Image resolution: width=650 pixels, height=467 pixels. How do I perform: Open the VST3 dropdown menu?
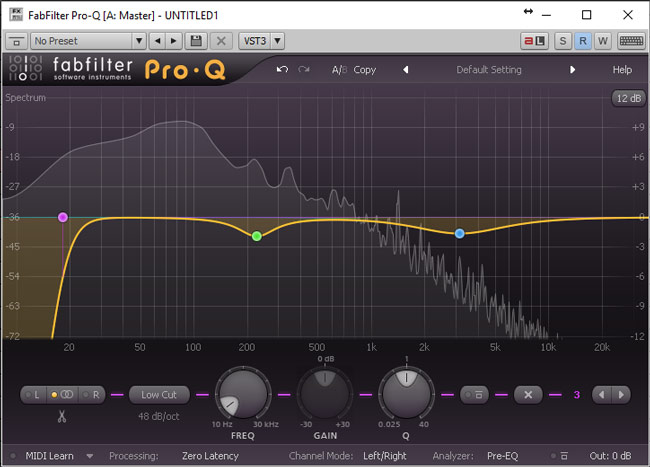click(262, 41)
